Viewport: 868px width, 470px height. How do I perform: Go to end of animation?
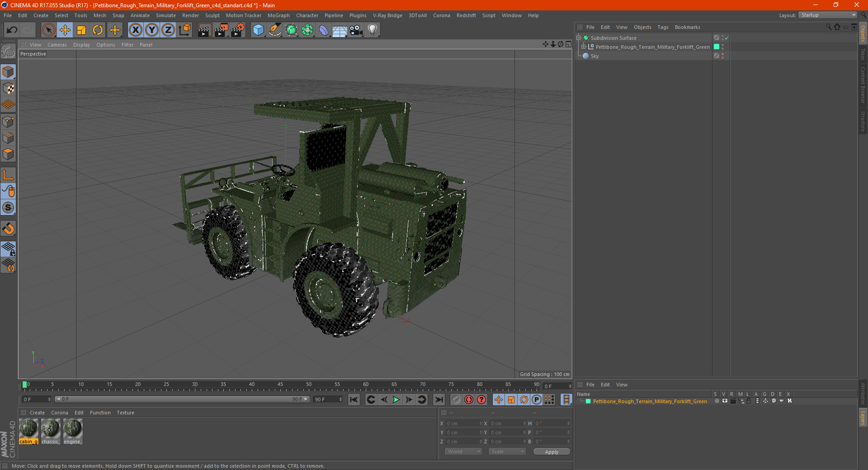click(439, 399)
